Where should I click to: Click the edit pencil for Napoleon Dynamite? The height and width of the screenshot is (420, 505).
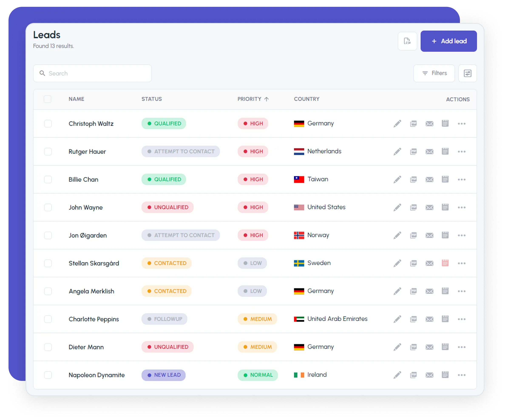pyautogui.click(x=397, y=375)
